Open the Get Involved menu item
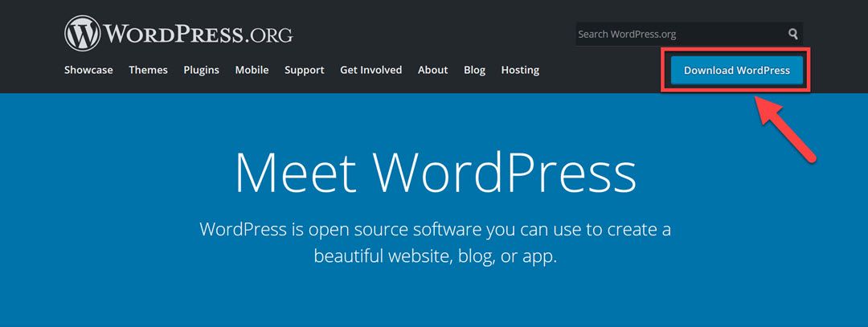This screenshot has width=868, height=327. click(371, 70)
